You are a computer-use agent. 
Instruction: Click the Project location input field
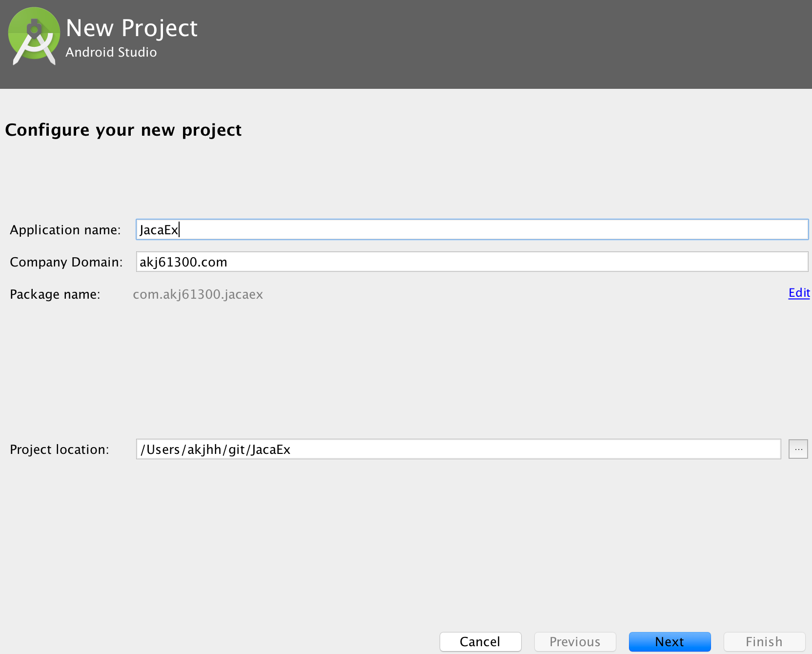[x=458, y=449]
